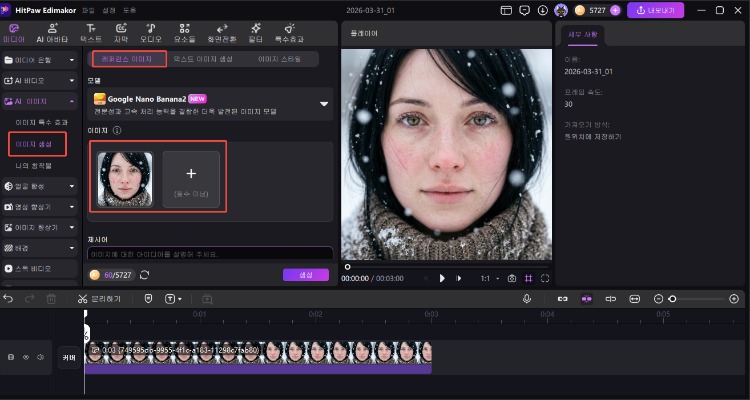This screenshot has width=750, height=400.
Task: Click the microphone voice-over record icon
Action: tap(526, 298)
